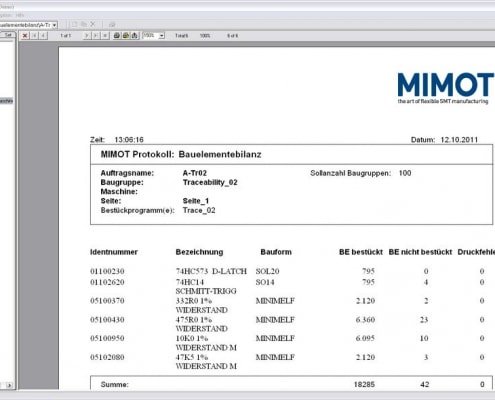Click ident number 05100370
495x400 pixels.
(107, 301)
